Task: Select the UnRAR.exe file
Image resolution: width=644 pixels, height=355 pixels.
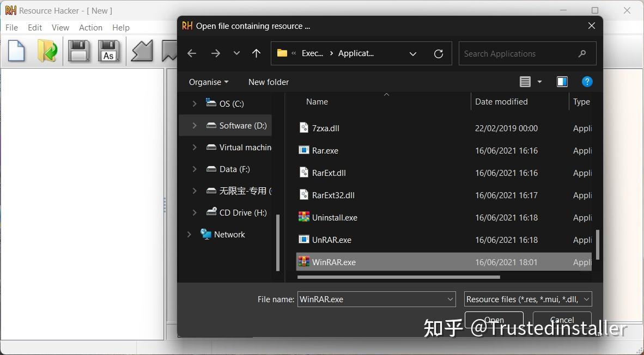Action: click(x=331, y=240)
